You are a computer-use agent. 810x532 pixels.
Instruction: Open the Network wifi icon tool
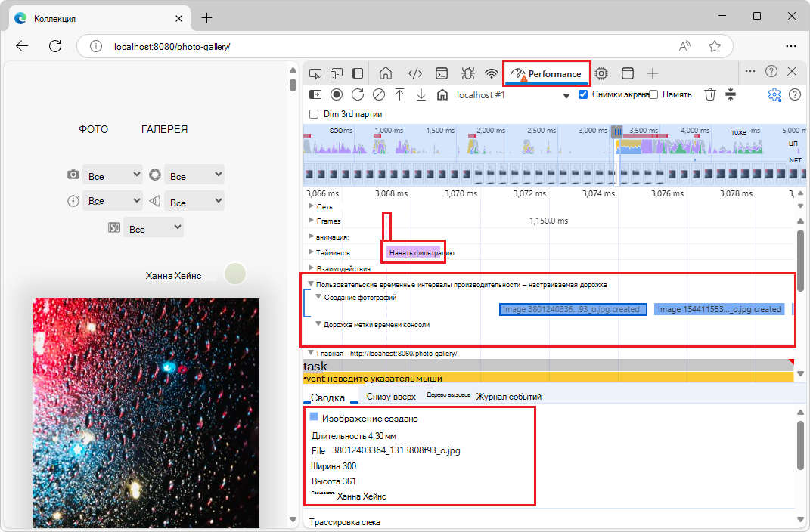[492, 73]
